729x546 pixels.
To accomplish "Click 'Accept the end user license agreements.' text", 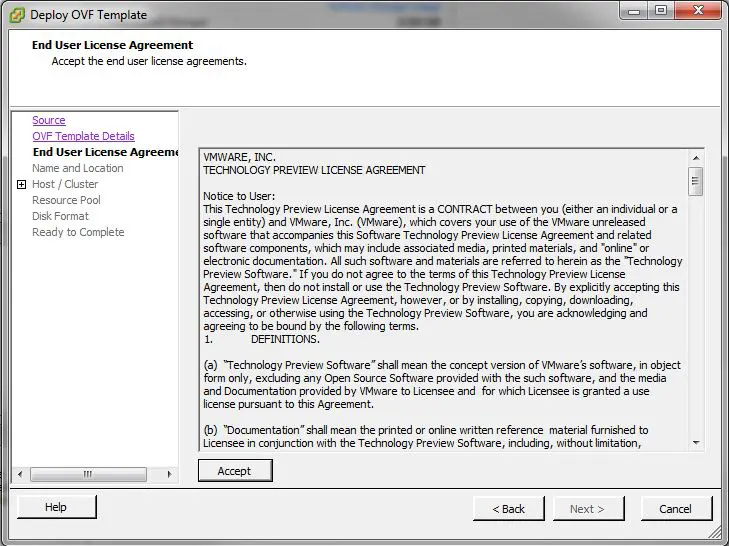I will (x=149, y=61).
